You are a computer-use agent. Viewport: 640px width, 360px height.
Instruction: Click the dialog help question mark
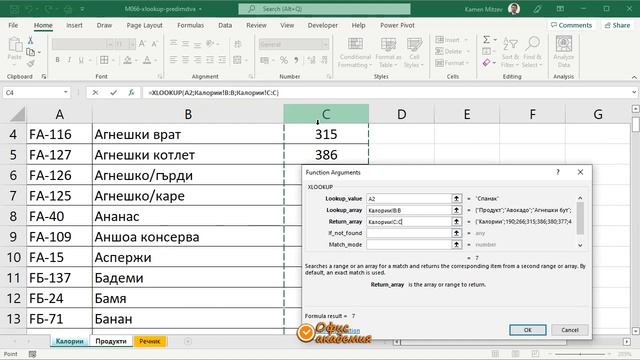558,172
